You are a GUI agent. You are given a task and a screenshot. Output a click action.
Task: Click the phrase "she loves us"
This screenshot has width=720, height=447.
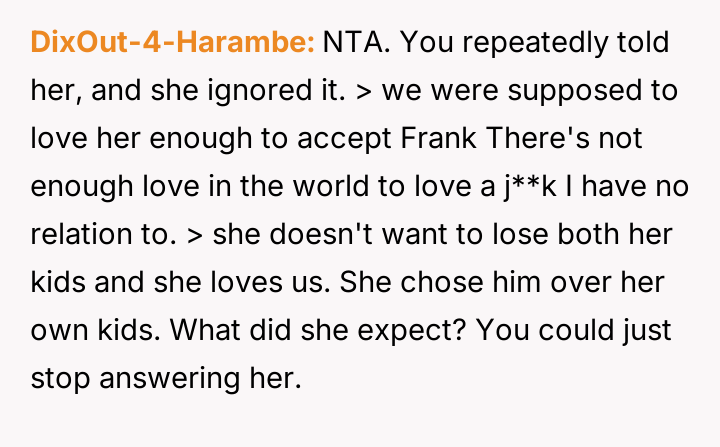(x=237, y=278)
